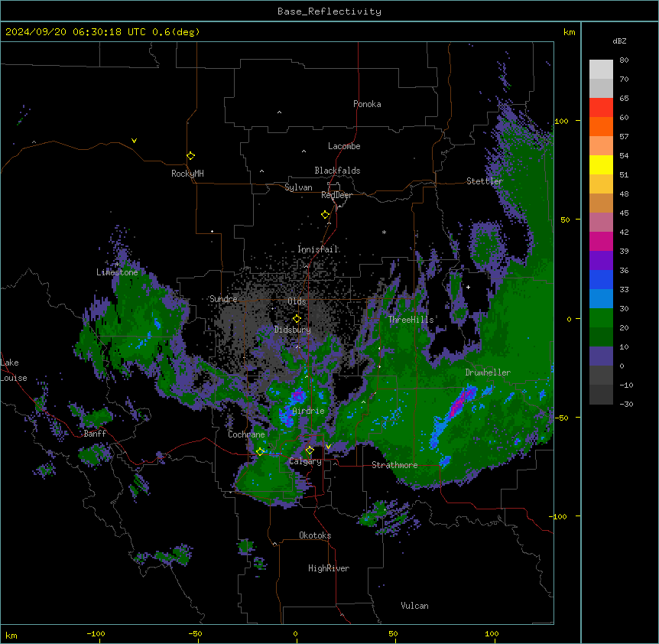Select the red 60-65 dBZ legend band
This screenshot has width=659, height=644.
coord(601,108)
